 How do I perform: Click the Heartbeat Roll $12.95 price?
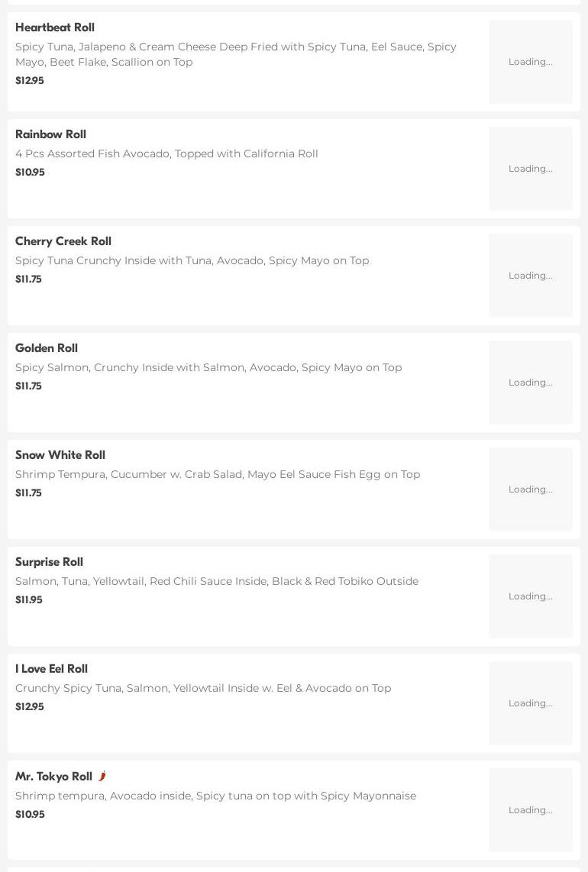[x=30, y=81]
